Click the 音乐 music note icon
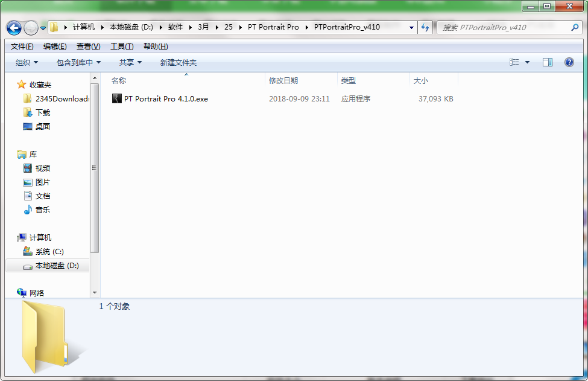 tap(28, 210)
